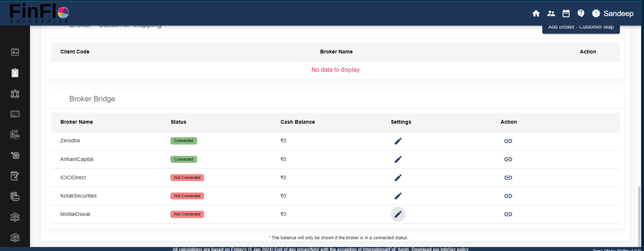
Task: Click the link action icon for KotakSecurities
Action: pos(508,196)
